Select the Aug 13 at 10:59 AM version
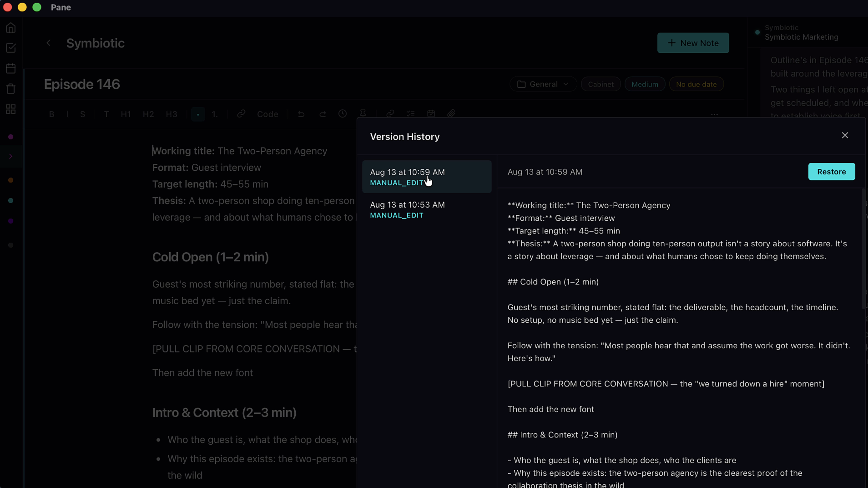The height and width of the screenshot is (488, 868). coord(426,177)
